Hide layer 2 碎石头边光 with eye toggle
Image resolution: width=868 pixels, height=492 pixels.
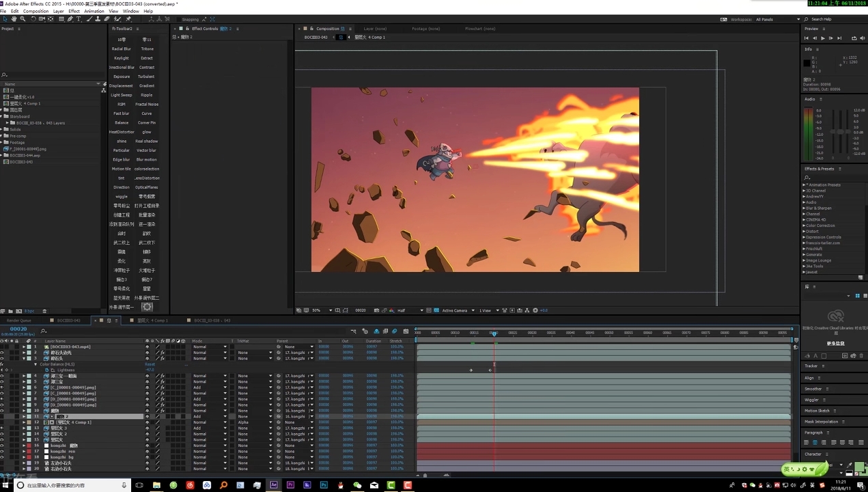tap(3, 353)
